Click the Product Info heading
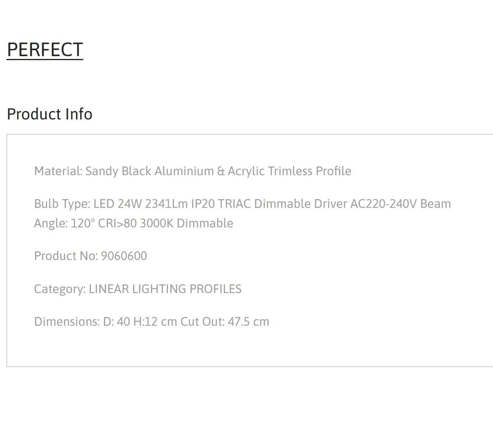This screenshot has height=448, width=493. (50, 114)
